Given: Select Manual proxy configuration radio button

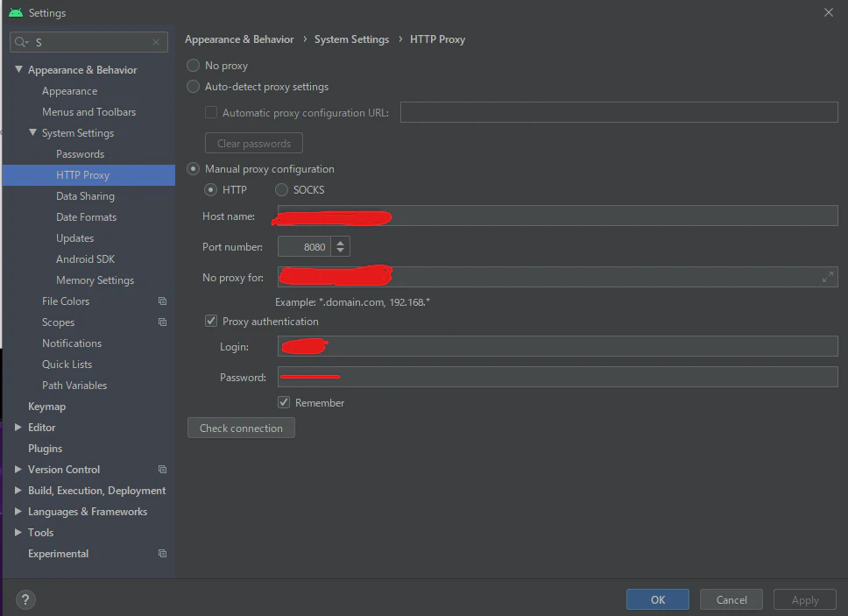Looking at the screenshot, I should pos(193,169).
